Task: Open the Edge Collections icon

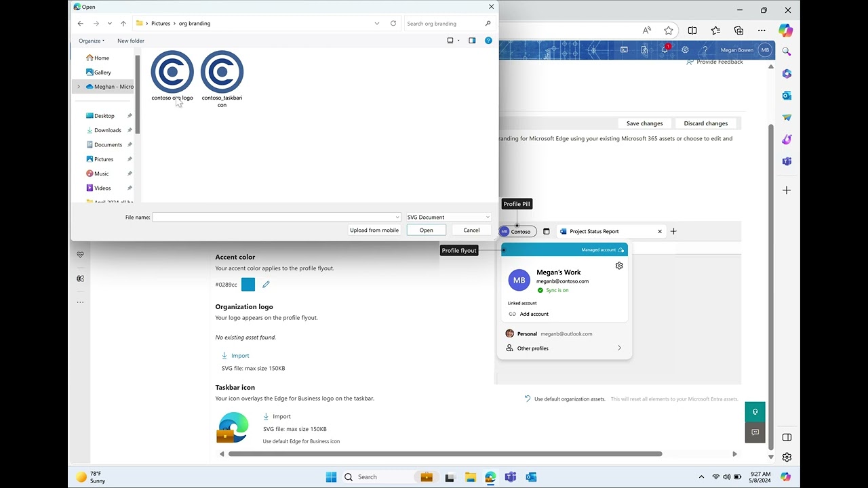Action: (x=739, y=30)
